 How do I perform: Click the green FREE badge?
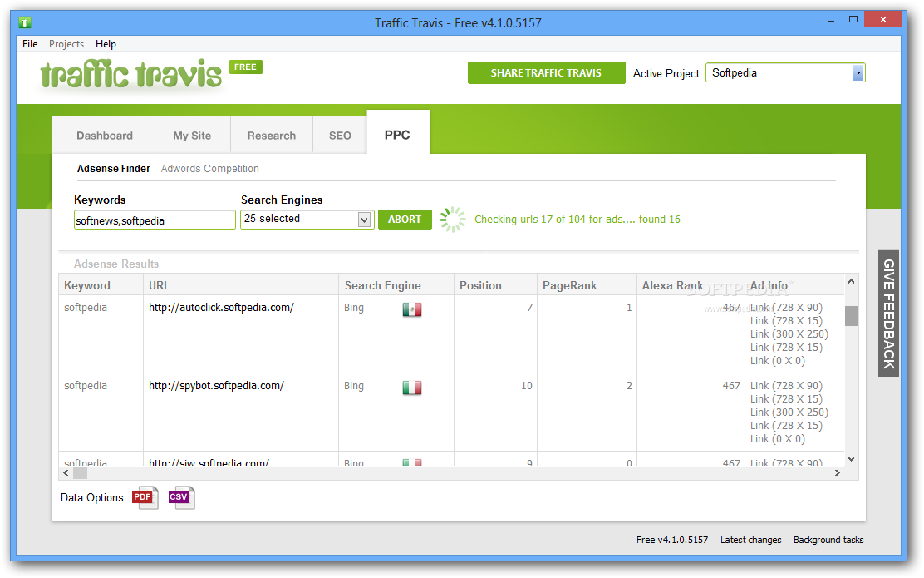point(246,67)
